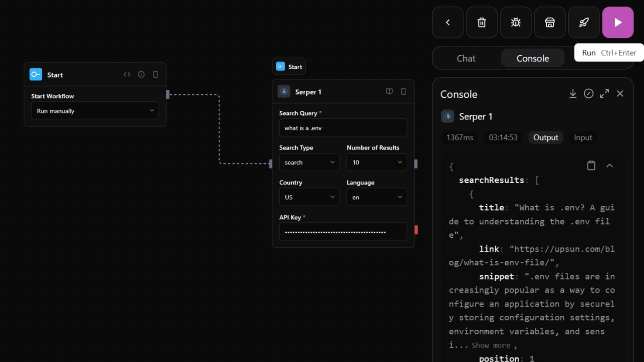Open the workflow marketplace store icon
The image size is (644, 362).
(549, 22)
